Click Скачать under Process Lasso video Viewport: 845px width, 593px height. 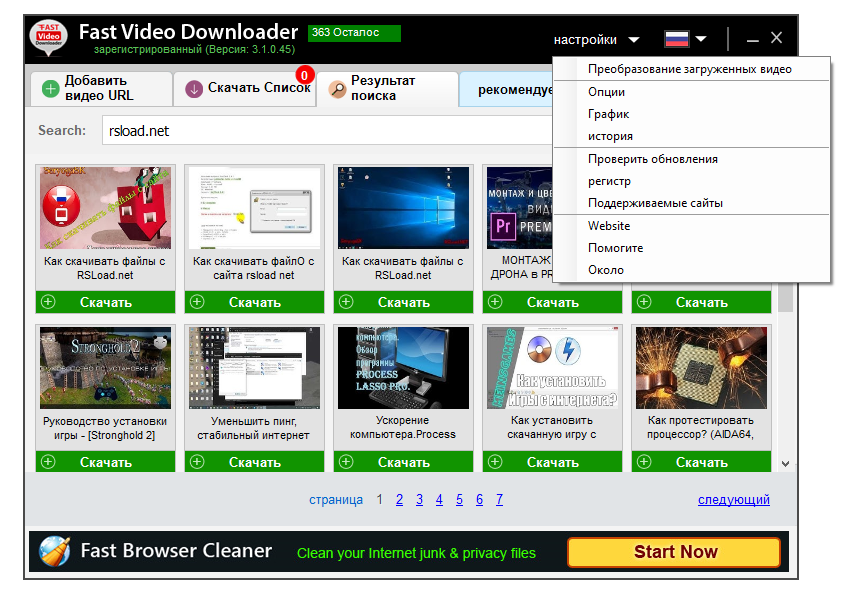click(404, 462)
